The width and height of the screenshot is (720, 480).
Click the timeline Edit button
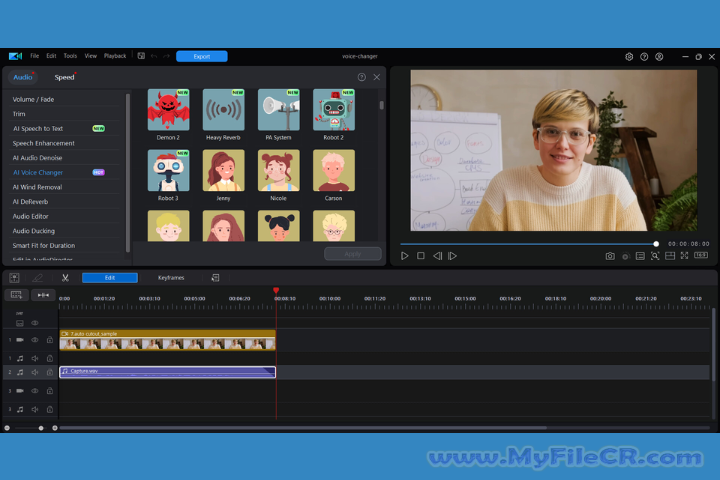click(x=110, y=278)
